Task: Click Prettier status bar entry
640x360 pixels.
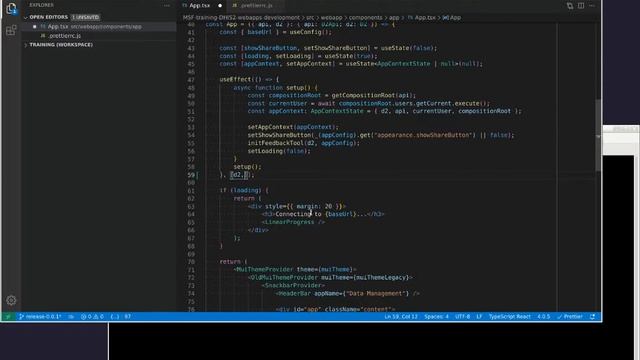Action: [570, 317]
